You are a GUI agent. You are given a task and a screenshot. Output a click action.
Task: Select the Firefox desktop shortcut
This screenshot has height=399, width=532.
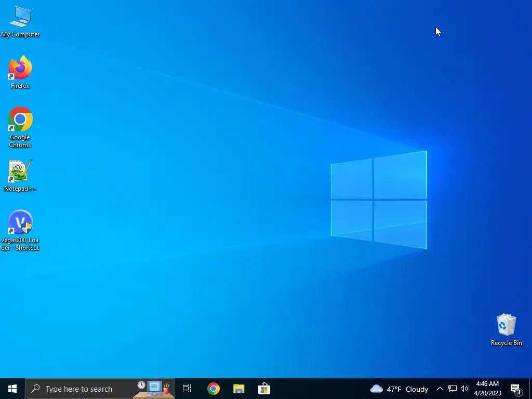click(x=20, y=72)
